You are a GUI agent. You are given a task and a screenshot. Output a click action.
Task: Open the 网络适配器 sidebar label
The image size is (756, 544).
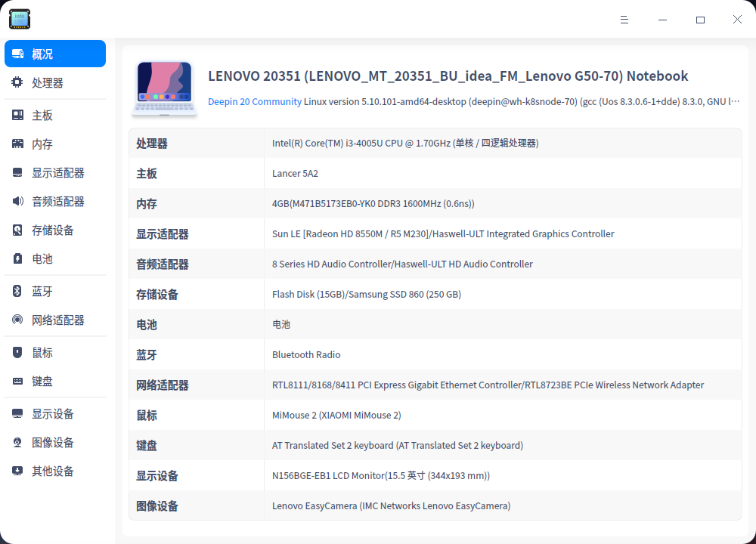(58, 320)
